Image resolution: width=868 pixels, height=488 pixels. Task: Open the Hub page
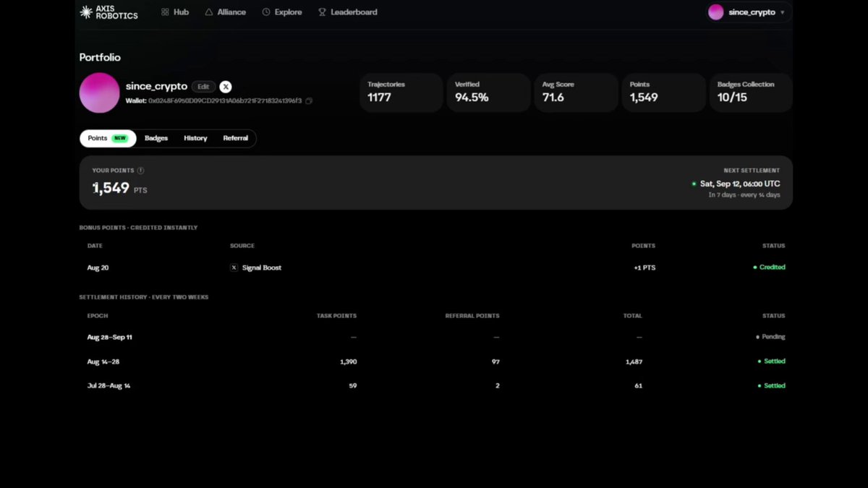point(175,12)
